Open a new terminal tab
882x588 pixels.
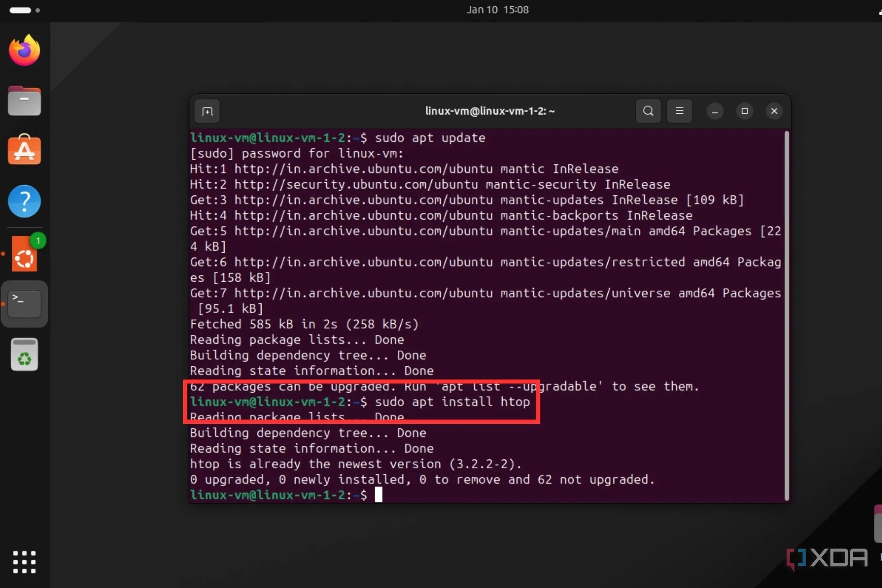[207, 111]
